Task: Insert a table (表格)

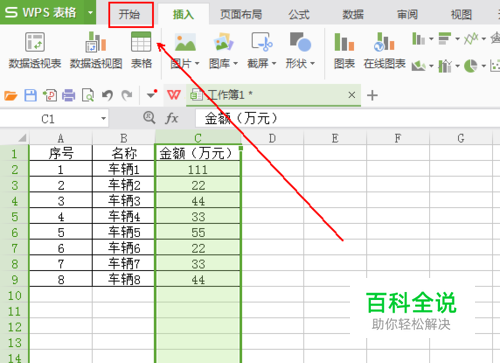Action: (x=141, y=51)
